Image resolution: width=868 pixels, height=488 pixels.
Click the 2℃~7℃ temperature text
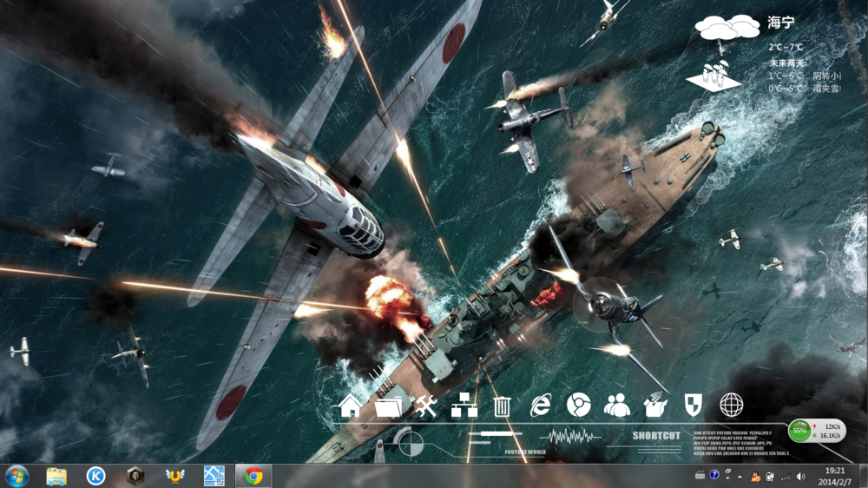[785, 48]
